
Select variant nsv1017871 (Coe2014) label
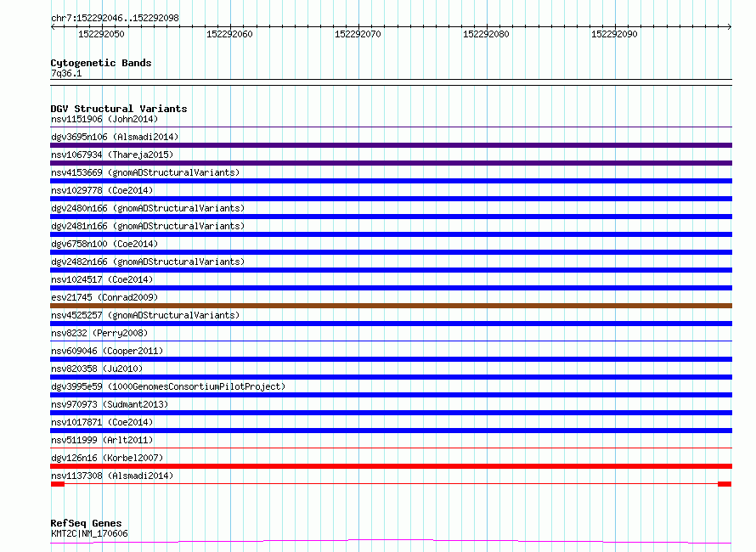click(x=102, y=422)
